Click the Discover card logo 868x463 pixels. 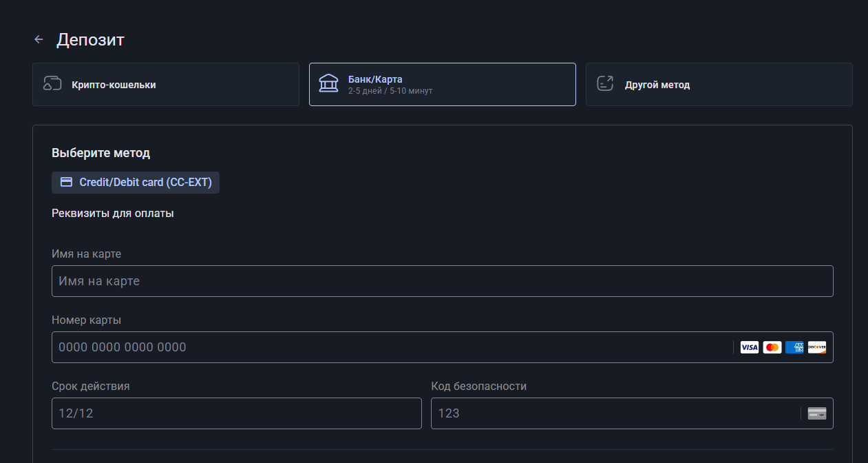(x=817, y=347)
